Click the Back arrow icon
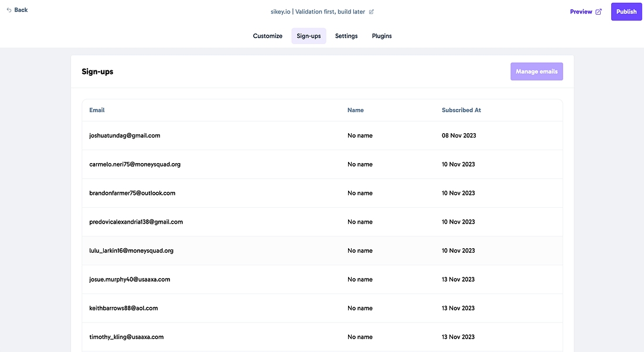 (x=9, y=10)
